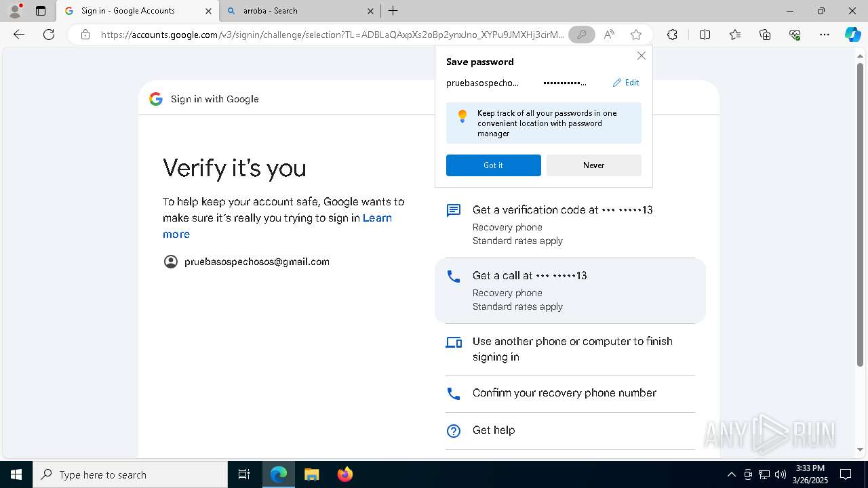Go back with the browser back arrow
Screen dimensions: 868x488
pyautogui.click(x=19, y=35)
